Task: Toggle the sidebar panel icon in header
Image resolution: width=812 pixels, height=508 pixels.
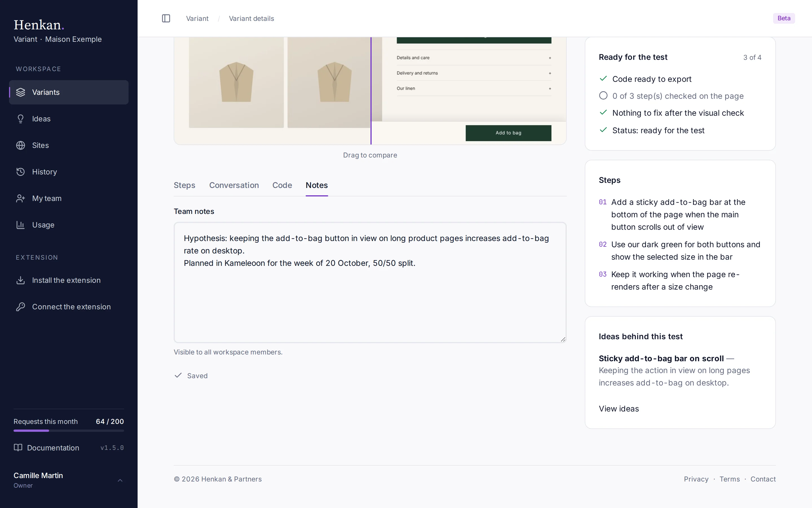Action: [166, 18]
